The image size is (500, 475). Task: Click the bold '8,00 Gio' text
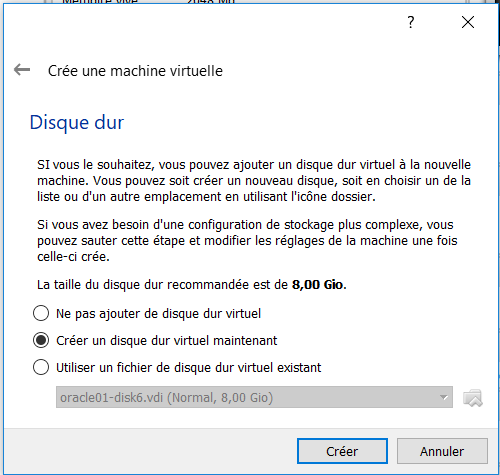[x=317, y=285]
